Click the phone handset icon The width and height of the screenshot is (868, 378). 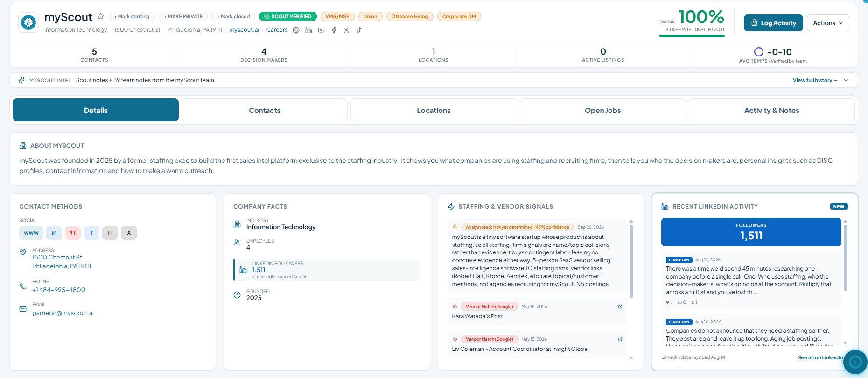coord(23,286)
